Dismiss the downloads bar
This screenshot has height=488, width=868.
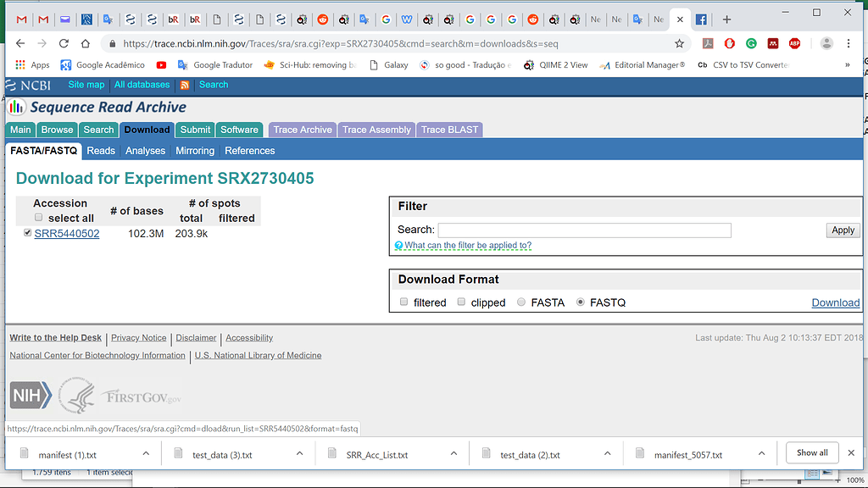[x=851, y=452]
